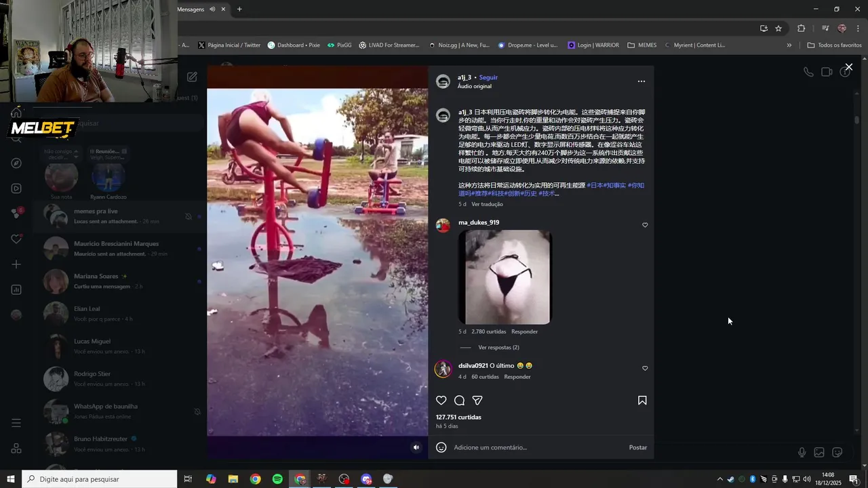Record voice message microphone icon
This screenshot has height=488, width=868.
[x=802, y=452]
